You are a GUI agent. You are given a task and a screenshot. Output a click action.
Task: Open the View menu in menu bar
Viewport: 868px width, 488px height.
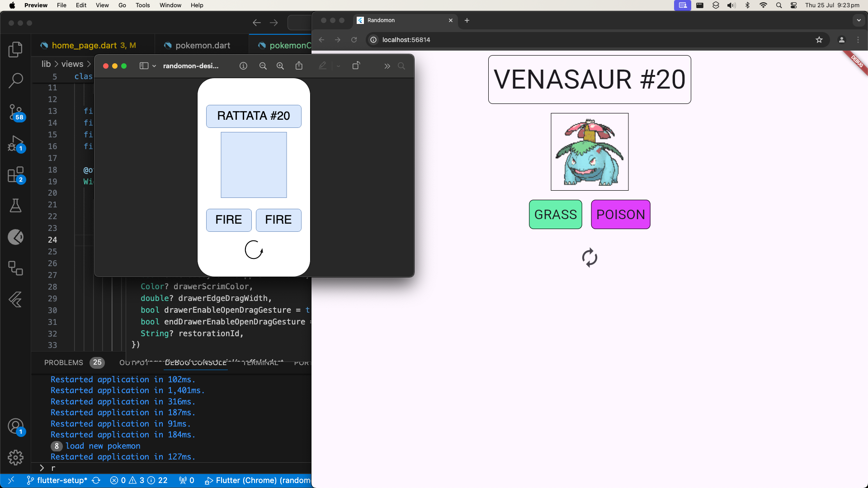click(102, 5)
